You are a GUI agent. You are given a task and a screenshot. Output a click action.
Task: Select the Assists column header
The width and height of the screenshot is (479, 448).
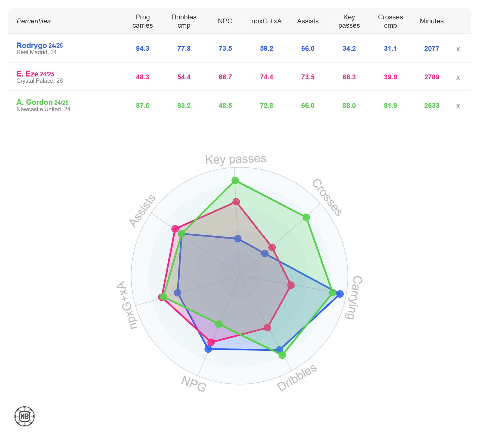coord(308,21)
